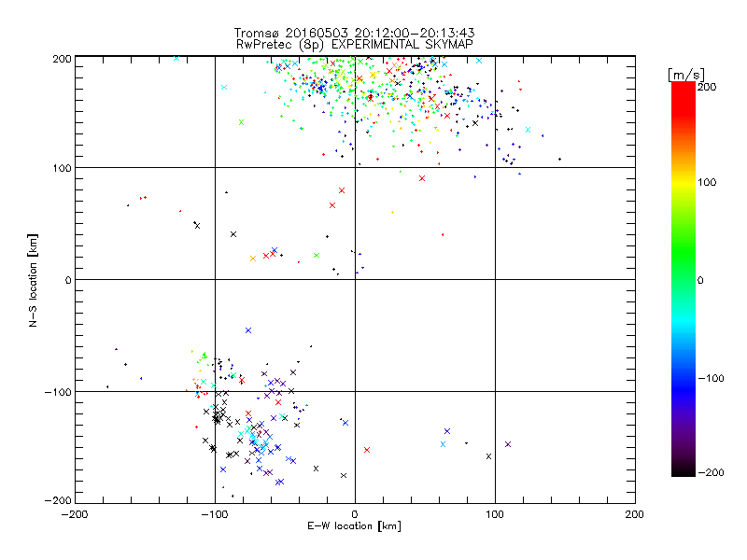Click the "200" label on the velocity color bar

[x=707, y=87]
